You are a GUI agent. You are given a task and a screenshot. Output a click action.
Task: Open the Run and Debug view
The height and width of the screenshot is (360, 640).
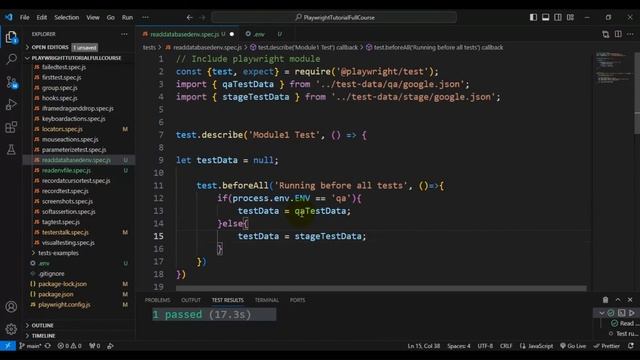tap(11, 105)
